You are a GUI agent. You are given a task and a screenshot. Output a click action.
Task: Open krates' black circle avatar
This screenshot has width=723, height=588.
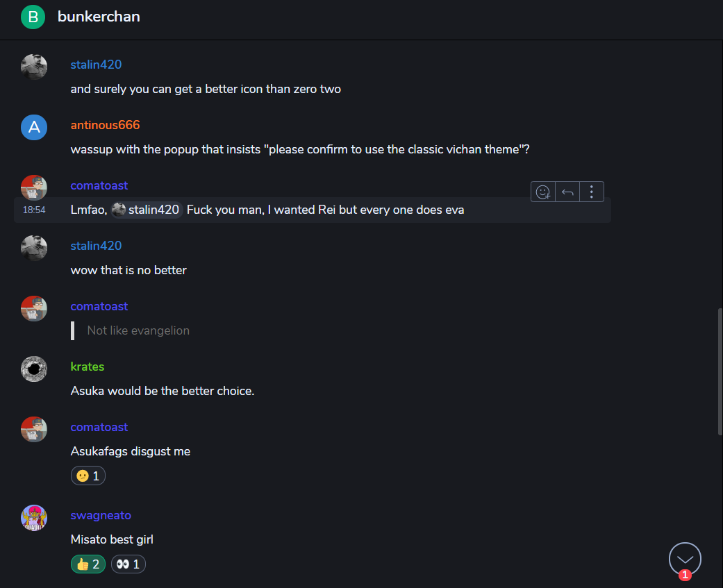click(x=34, y=369)
